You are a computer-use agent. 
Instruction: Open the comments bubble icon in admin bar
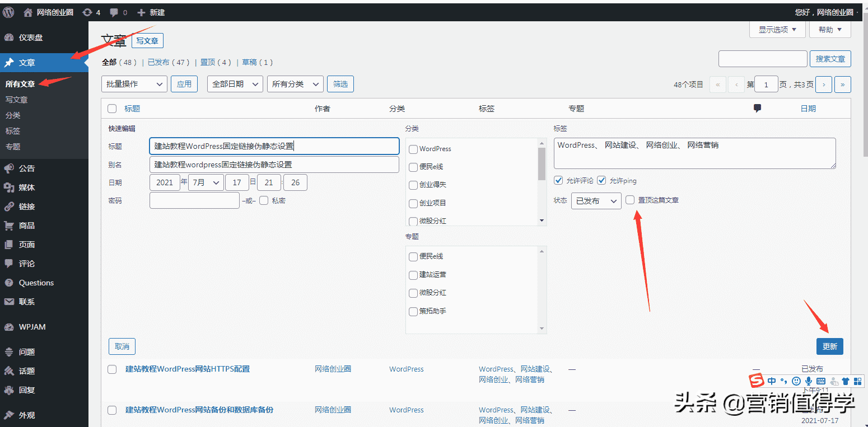114,12
